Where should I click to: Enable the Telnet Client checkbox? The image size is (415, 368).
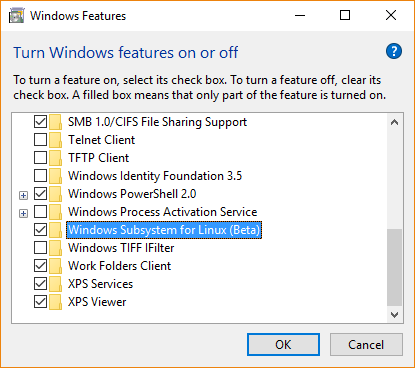40,140
